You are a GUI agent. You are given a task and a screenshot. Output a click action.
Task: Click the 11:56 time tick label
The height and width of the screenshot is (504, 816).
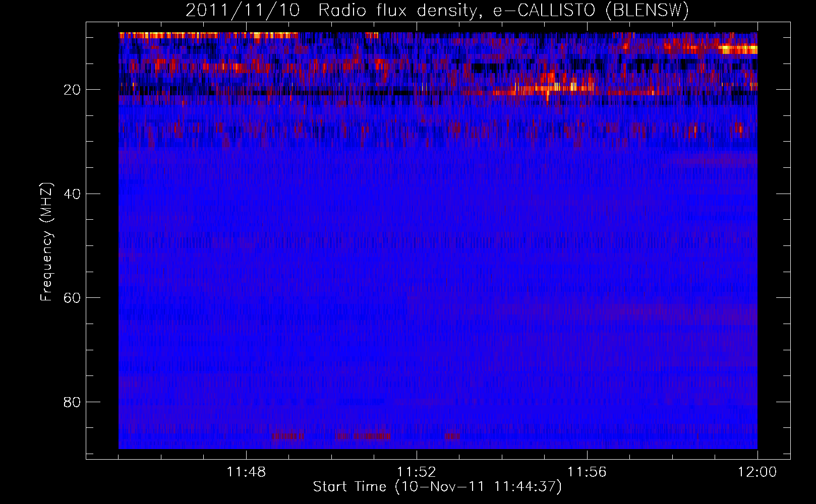[587, 472]
